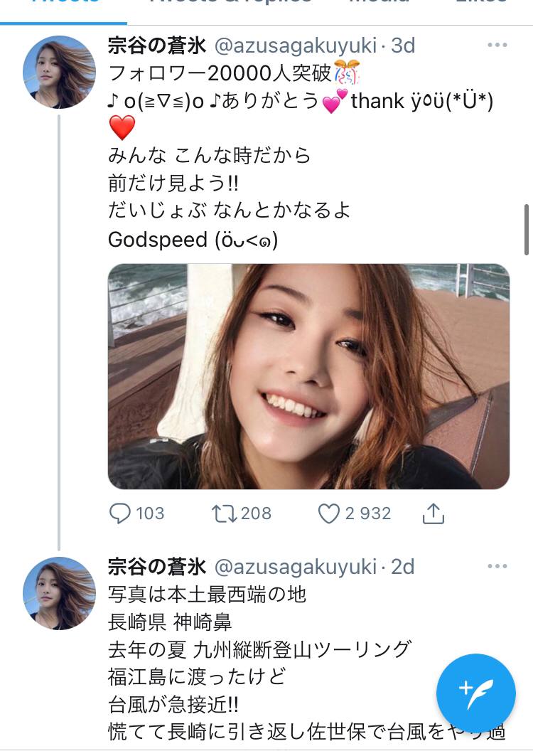The height and width of the screenshot is (756, 533).
Task: Click the page scrollbar thumb
Action: [x=527, y=229]
